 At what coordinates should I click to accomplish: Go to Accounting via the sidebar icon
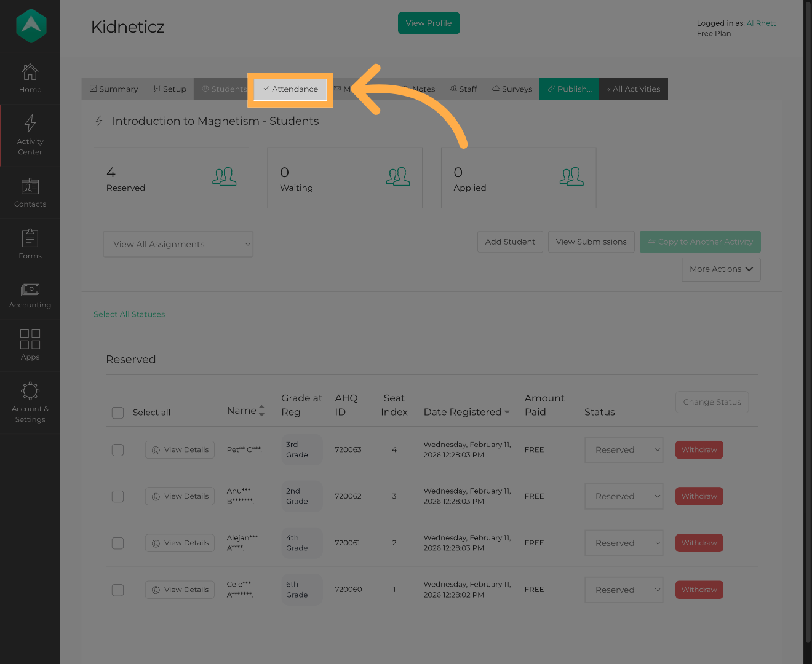pos(30,295)
